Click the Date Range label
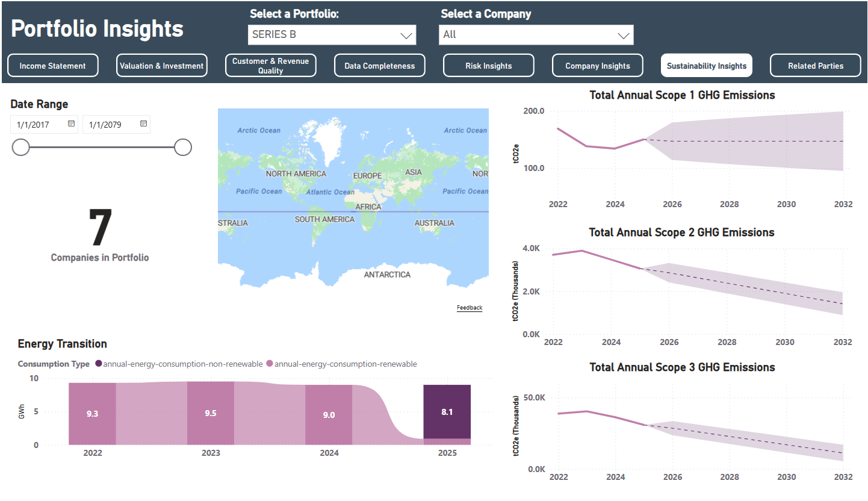 (39, 104)
